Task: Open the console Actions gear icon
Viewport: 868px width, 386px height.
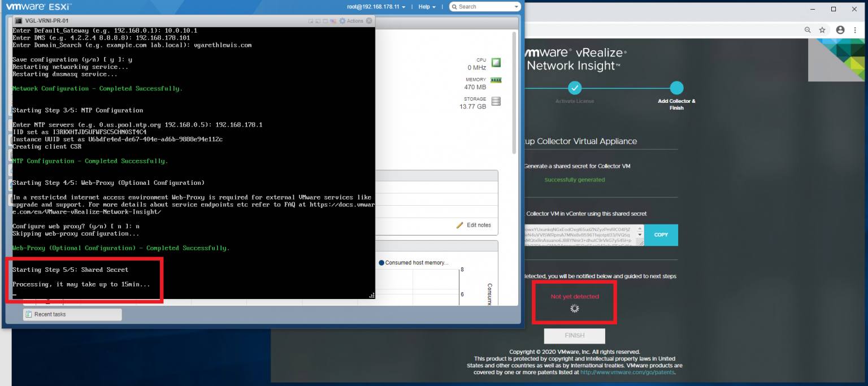Action: tap(342, 21)
